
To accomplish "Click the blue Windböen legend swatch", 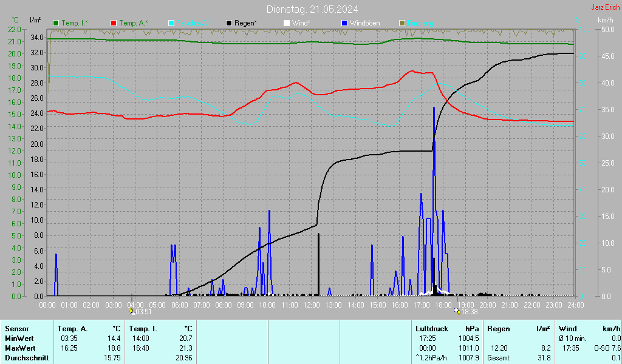I will [344, 24].
